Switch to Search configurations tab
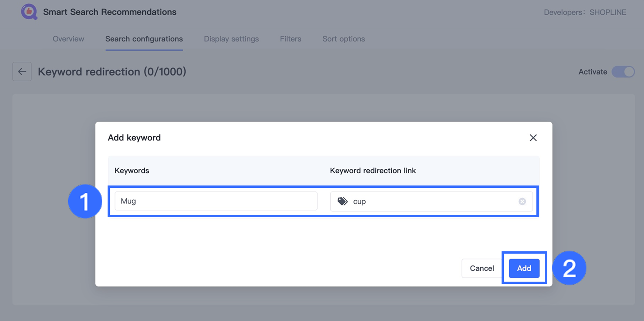The image size is (644, 321). pos(144,39)
